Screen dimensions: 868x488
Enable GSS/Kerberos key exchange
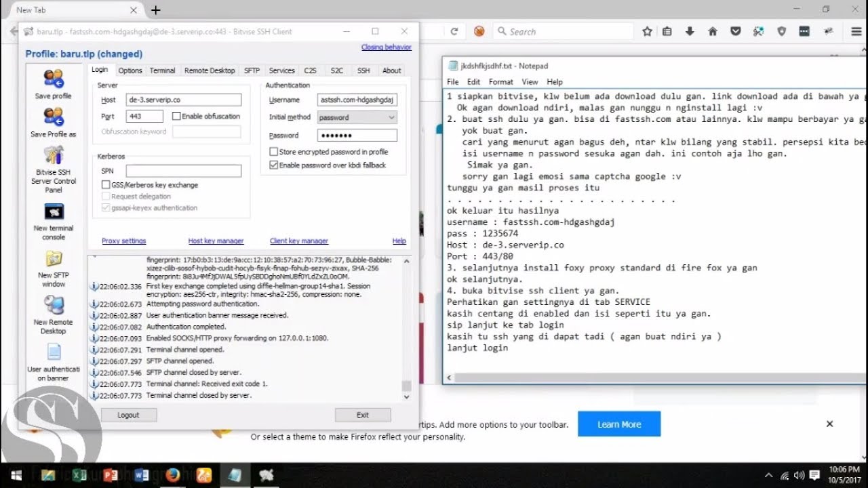click(106, 184)
